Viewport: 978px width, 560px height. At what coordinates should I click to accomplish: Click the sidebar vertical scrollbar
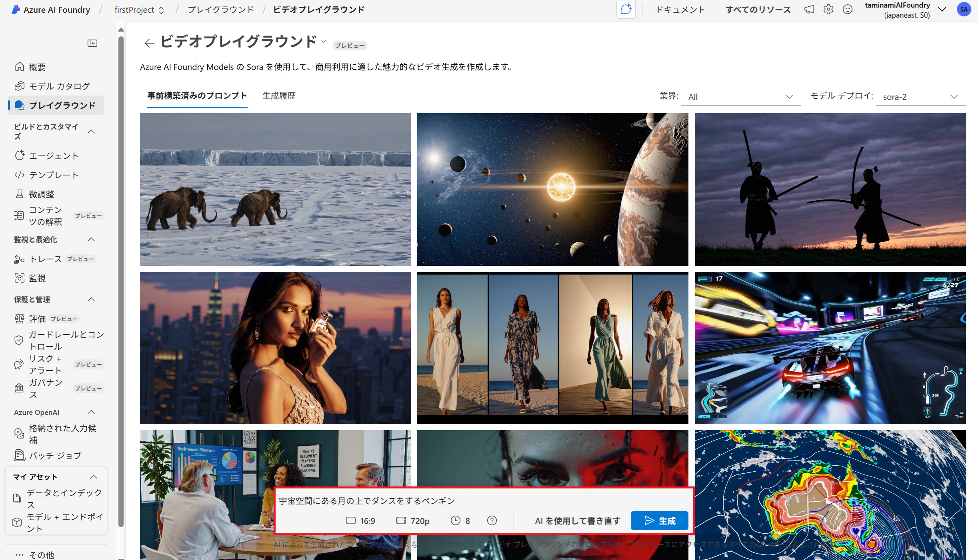coord(121,280)
